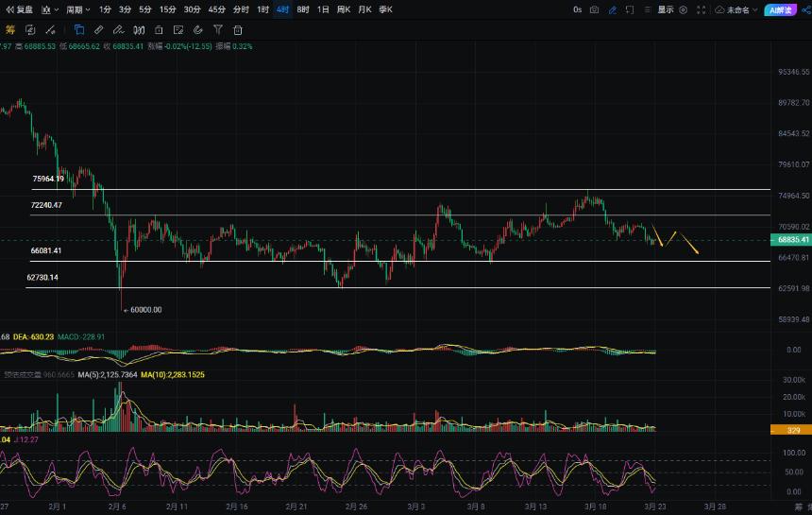Click the 3月 23 date axis label
The image size is (812, 515).
click(x=655, y=506)
